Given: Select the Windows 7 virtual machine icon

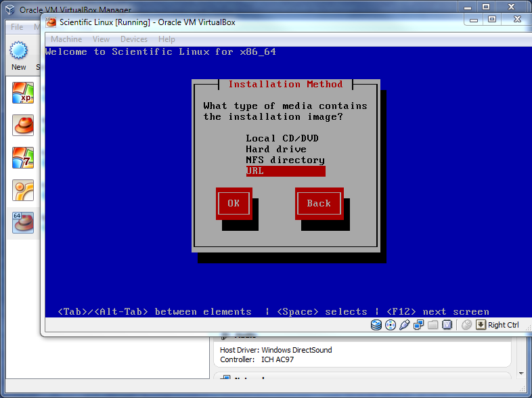Looking at the screenshot, I should (x=23, y=158).
